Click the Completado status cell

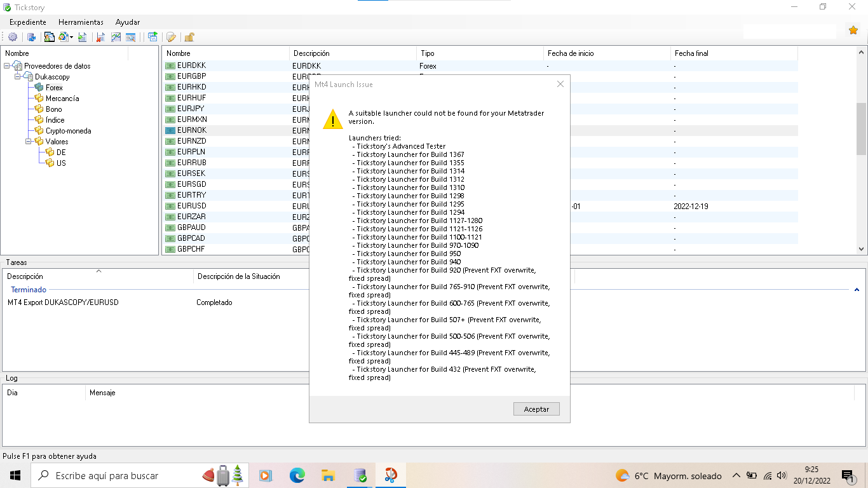(x=214, y=302)
